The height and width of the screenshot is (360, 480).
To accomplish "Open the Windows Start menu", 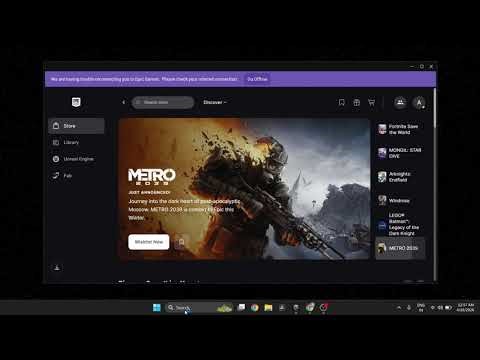I will [x=156, y=308].
